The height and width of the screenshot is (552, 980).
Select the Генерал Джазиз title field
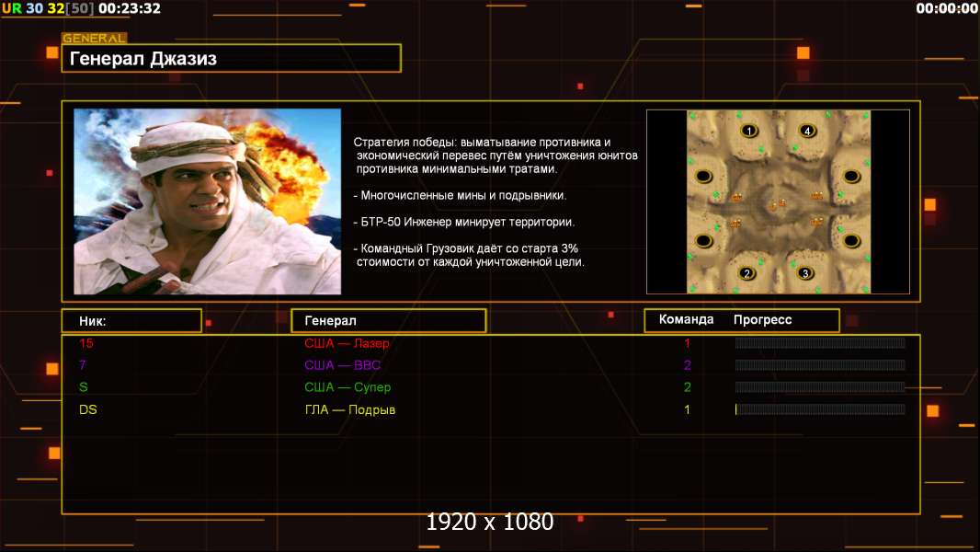coord(232,58)
